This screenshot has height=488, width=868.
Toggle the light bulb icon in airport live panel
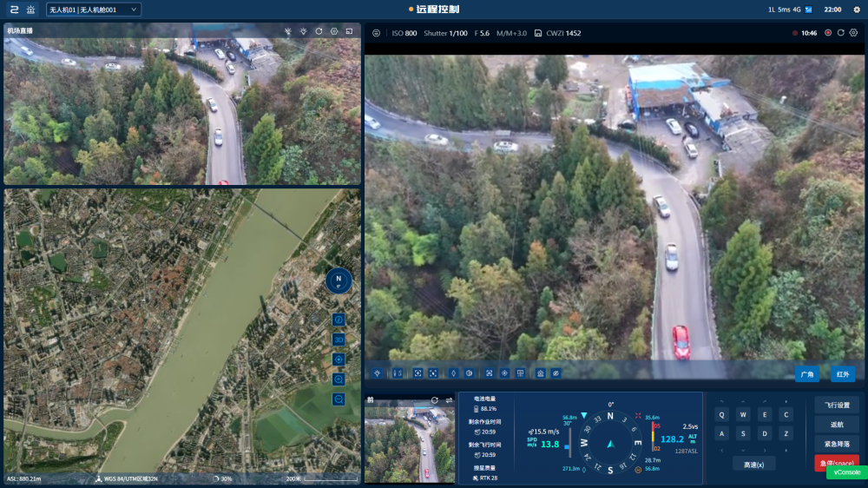(303, 31)
